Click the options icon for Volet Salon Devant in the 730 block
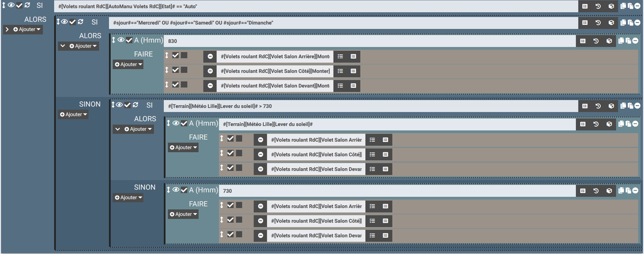The width and height of the screenshot is (644, 254). (x=386, y=236)
